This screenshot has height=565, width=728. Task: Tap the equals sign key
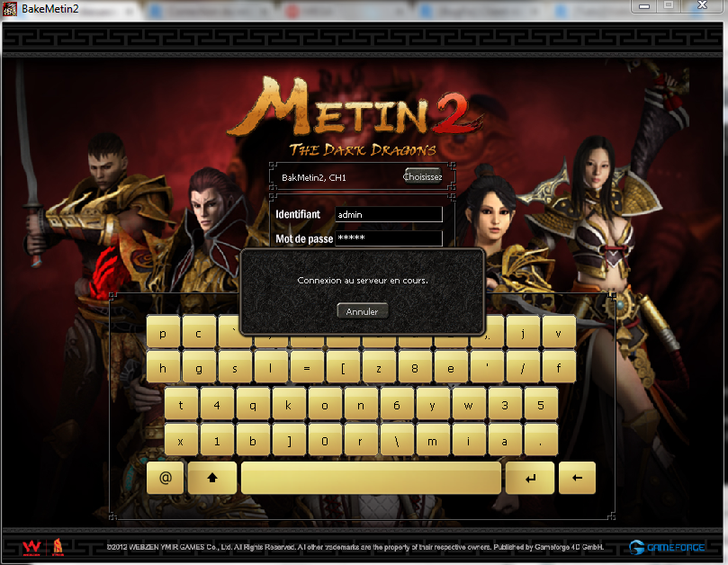(307, 368)
